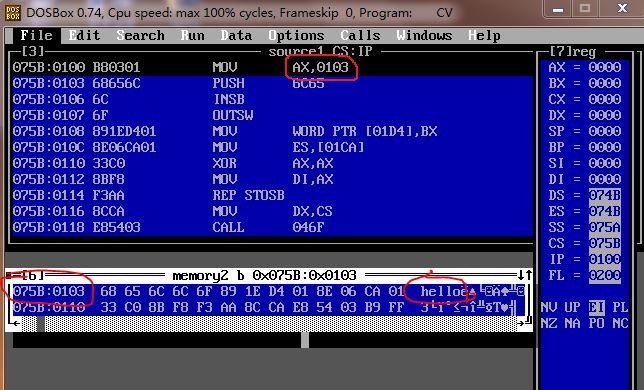Click the DX register value

tap(605, 115)
